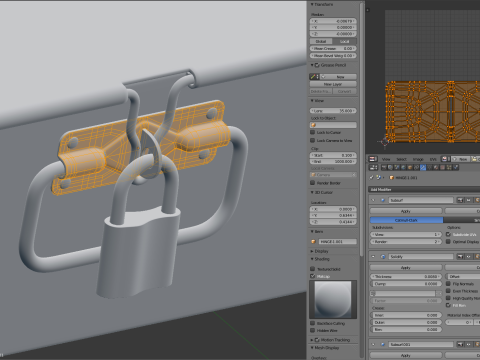
Task: Enable Flip Normals in Solidify
Action: [449, 284]
